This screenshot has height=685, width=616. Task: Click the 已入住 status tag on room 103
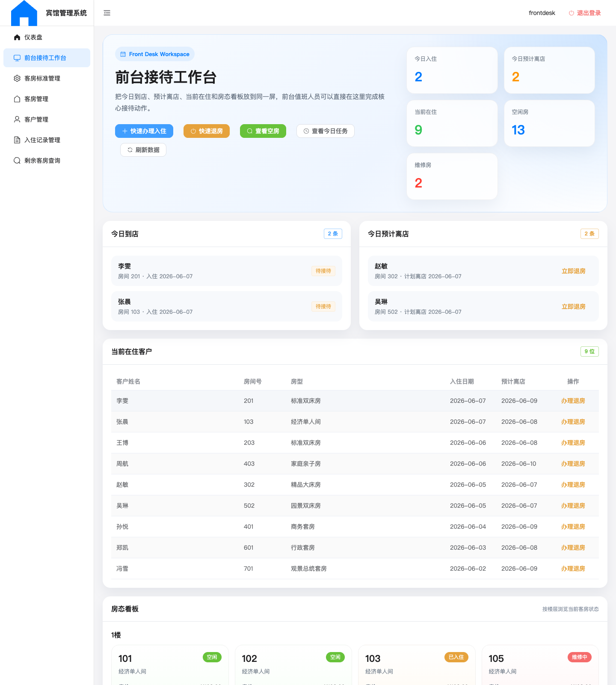tap(456, 657)
